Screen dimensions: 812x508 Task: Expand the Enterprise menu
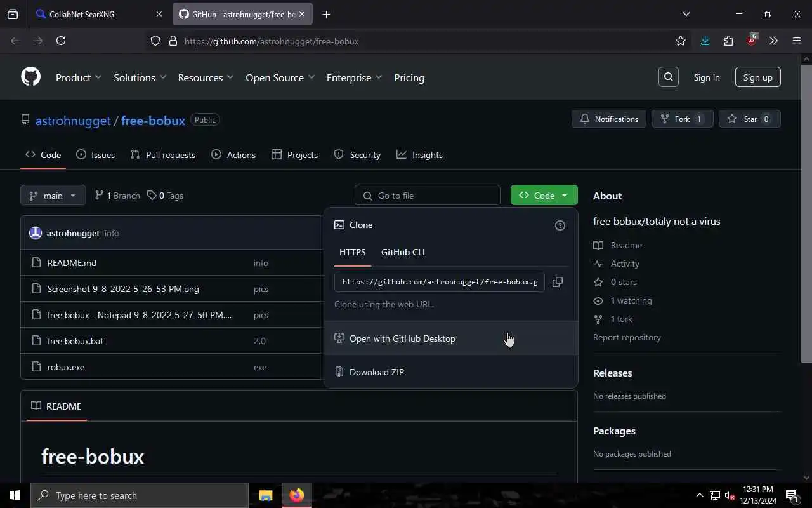(x=354, y=77)
